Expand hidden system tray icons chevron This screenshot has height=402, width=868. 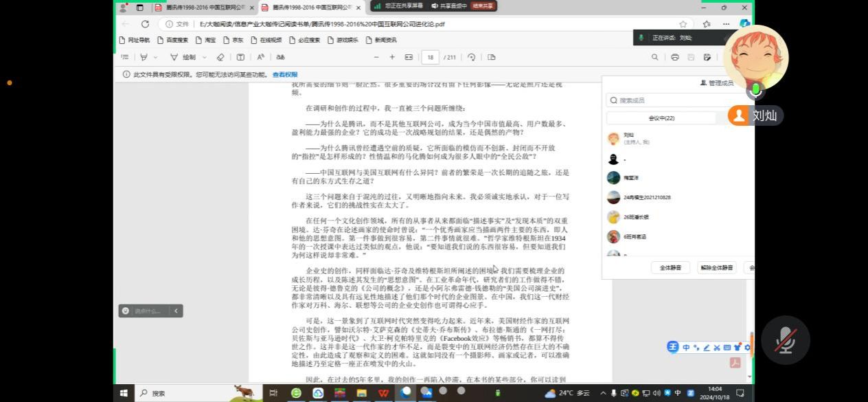point(603,393)
